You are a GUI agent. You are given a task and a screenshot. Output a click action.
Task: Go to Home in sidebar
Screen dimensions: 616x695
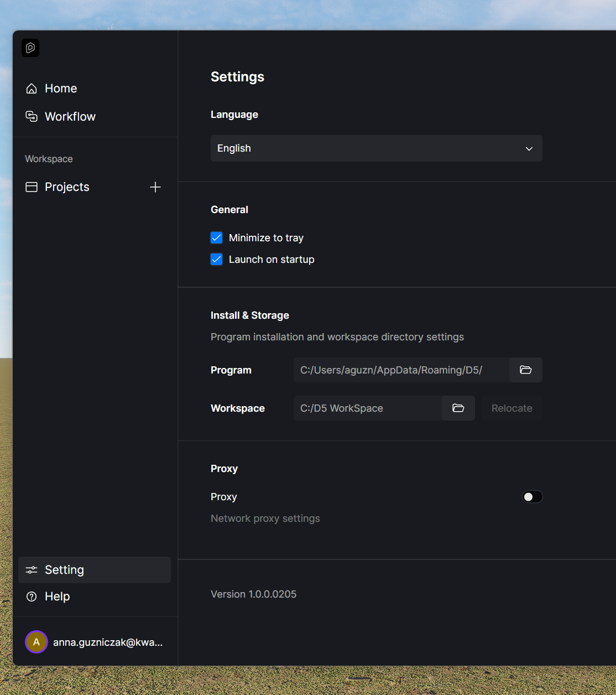coord(61,89)
